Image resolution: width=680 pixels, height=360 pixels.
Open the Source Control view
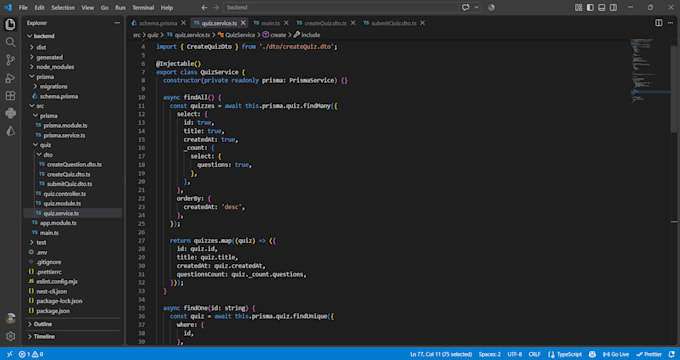pos(10,60)
